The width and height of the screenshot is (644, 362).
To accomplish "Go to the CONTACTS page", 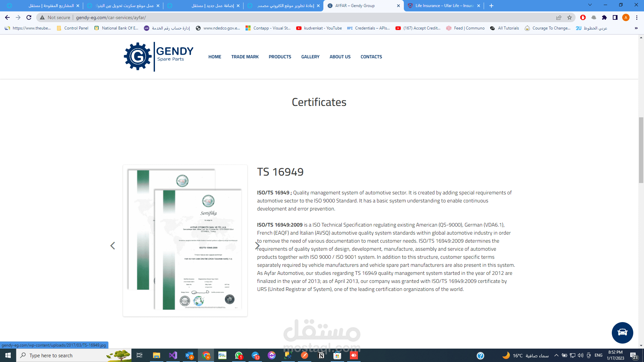I will (371, 57).
